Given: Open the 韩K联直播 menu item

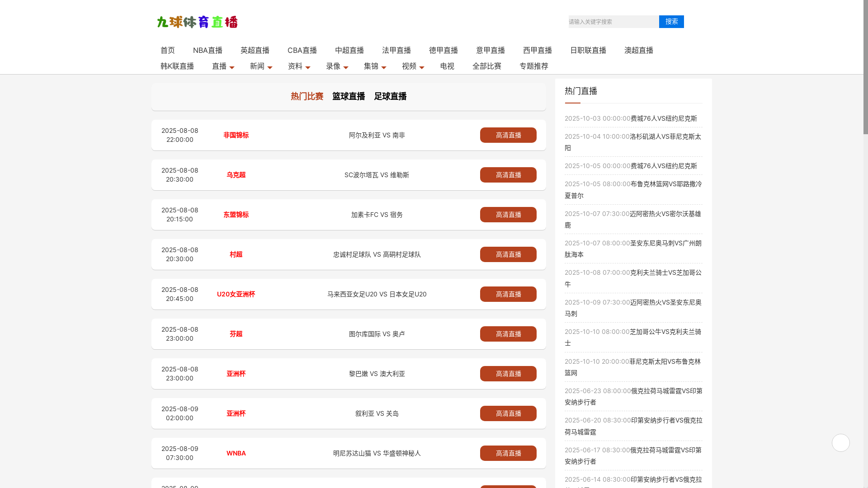Looking at the screenshot, I should (177, 66).
